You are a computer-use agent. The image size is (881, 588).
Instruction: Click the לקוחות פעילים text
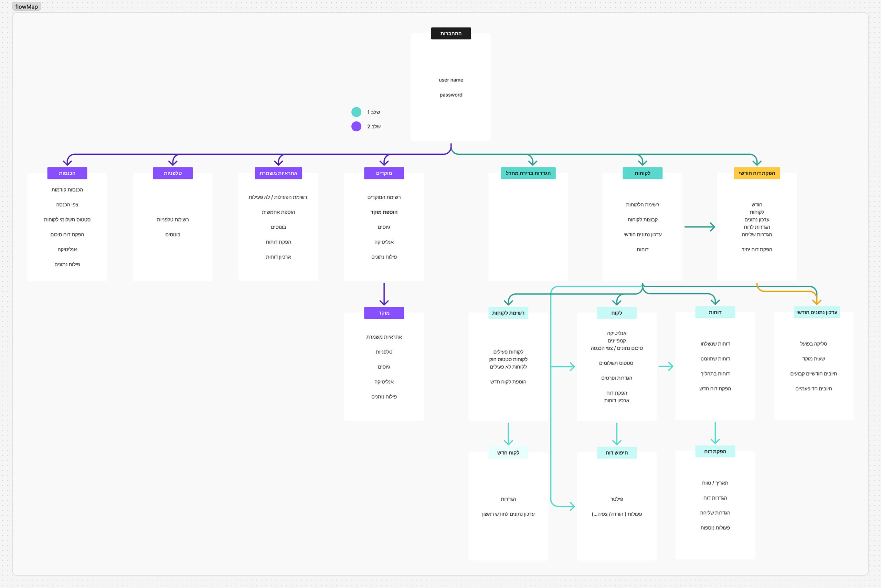click(x=508, y=352)
